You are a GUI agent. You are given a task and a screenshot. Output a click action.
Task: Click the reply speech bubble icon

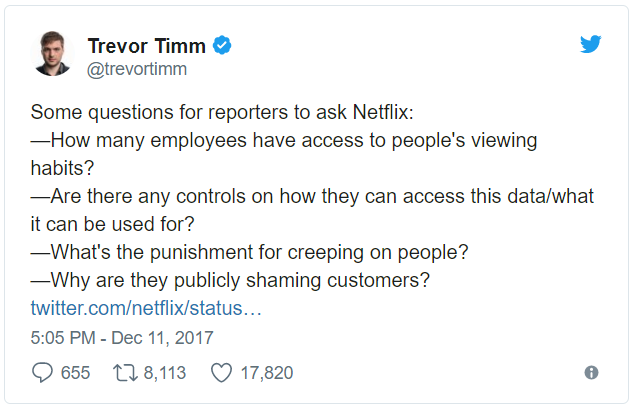pyautogui.click(x=42, y=373)
